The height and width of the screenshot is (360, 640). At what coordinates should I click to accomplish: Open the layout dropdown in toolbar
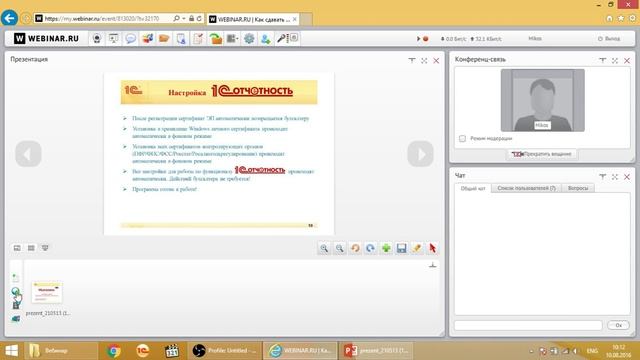click(x=232, y=38)
